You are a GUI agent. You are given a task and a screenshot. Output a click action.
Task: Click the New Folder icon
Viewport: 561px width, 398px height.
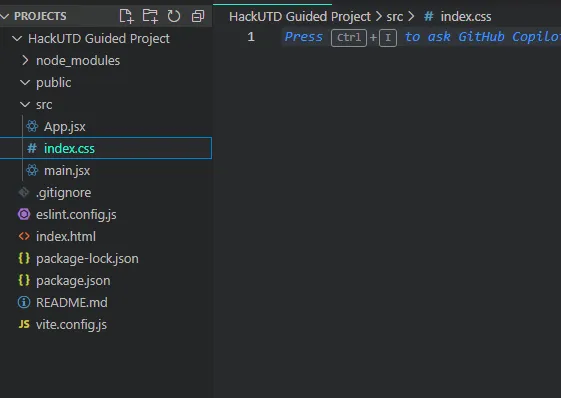click(x=150, y=16)
